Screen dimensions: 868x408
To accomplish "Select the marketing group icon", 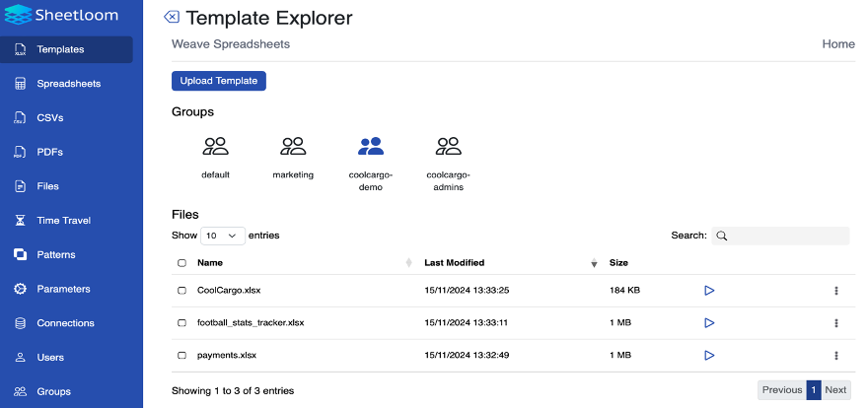I will pyautogui.click(x=293, y=147).
